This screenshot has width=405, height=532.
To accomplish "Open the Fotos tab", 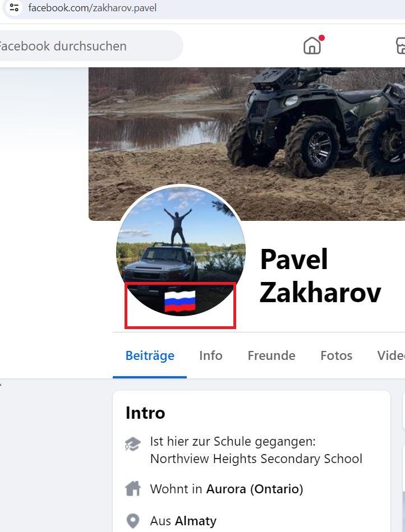I will (x=337, y=355).
